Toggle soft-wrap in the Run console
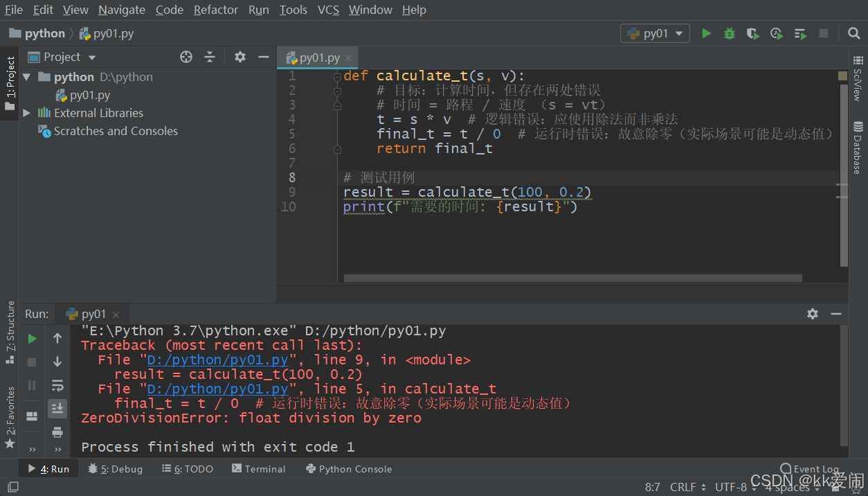This screenshot has width=868, height=496. pos(57,385)
